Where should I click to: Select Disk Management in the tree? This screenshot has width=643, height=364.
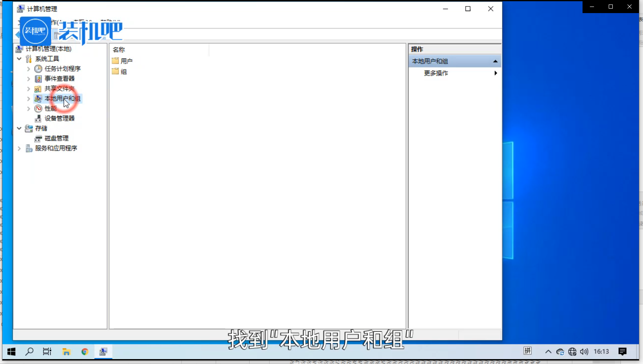tap(56, 138)
